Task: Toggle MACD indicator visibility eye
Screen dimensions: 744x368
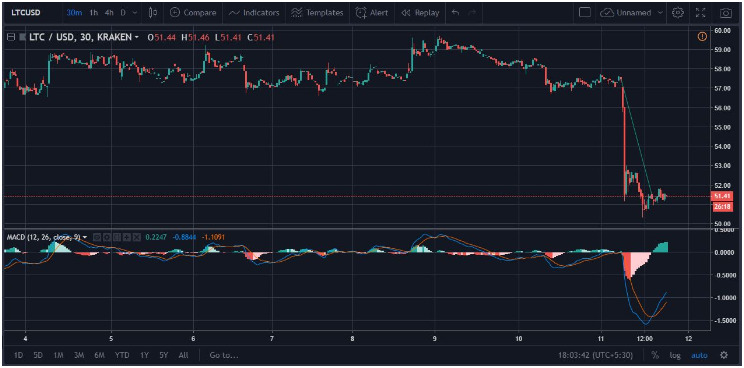Action: (x=96, y=237)
